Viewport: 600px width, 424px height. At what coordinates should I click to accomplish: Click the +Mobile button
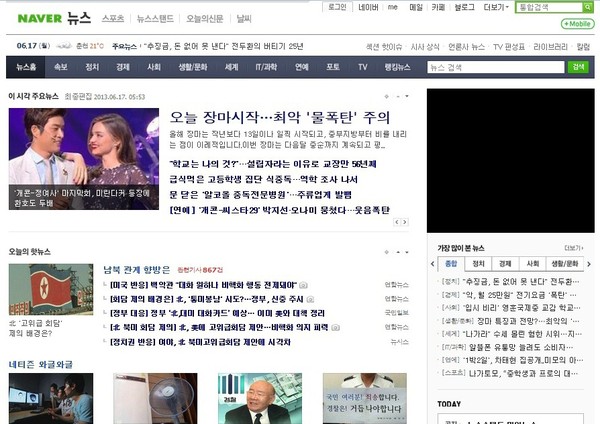(x=576, y=23)
